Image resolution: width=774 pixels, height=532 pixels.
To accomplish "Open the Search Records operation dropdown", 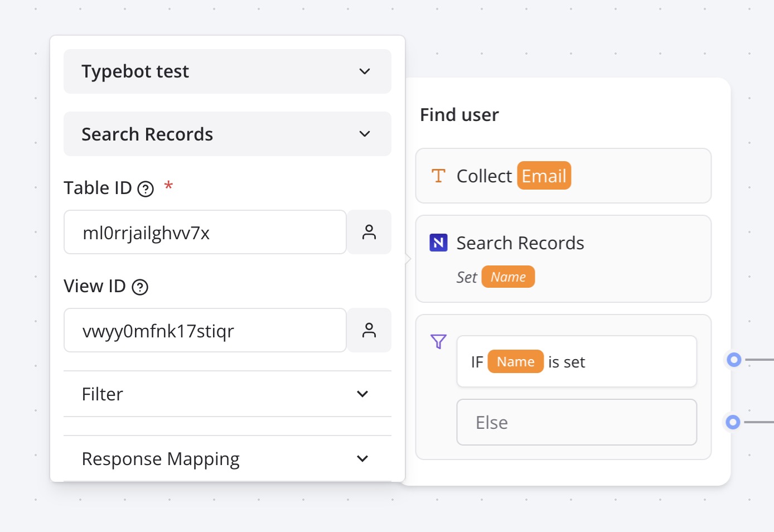I will click(228, 134).
